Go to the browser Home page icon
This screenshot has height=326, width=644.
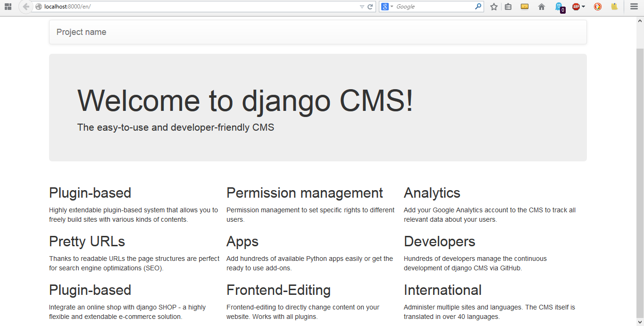coord(541,7)
